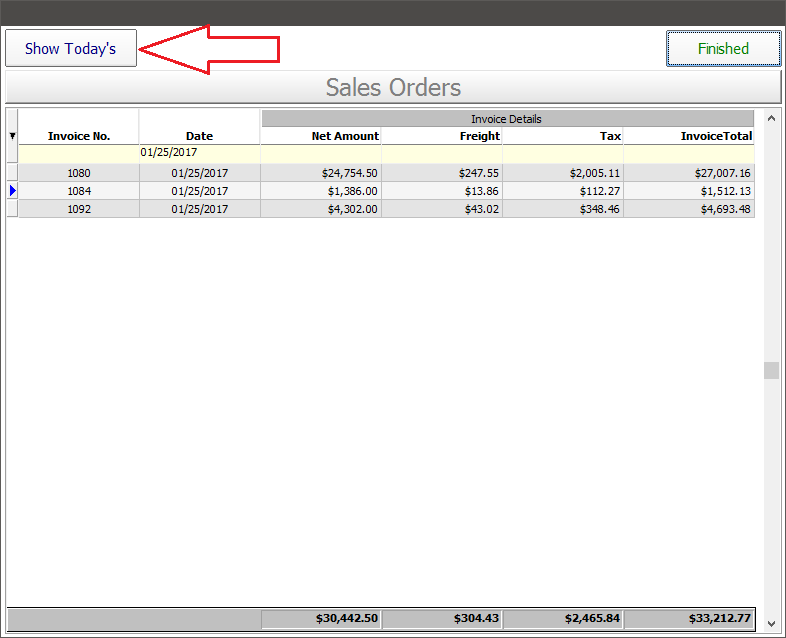Click the Sales Orders title bar
786x638 pixels.
pyautogui.click(x=393, y=87)
